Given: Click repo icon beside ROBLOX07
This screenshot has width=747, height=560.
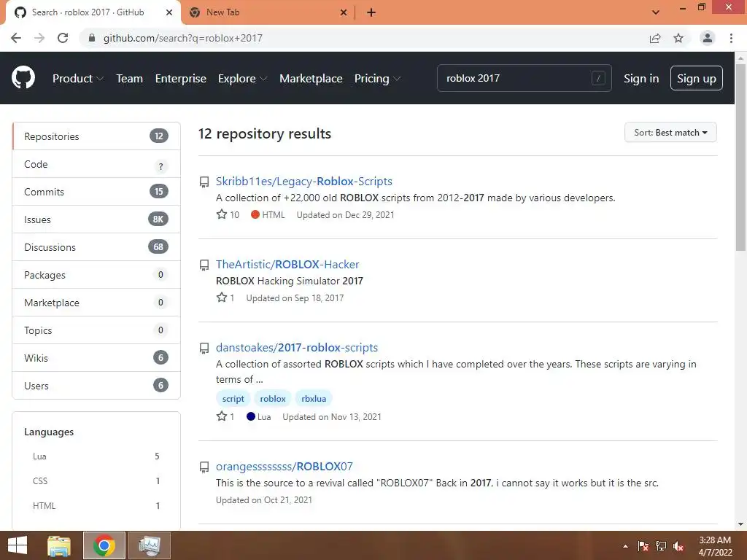Looking at the screenshot, I should click(x=204, y=467).
